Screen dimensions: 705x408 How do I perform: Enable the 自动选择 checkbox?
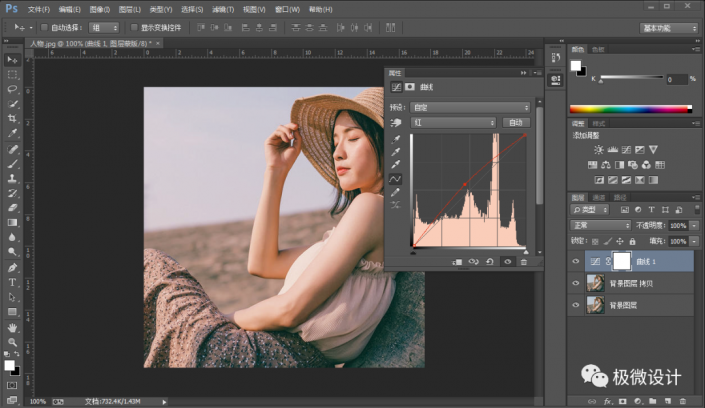coord(44,27)
